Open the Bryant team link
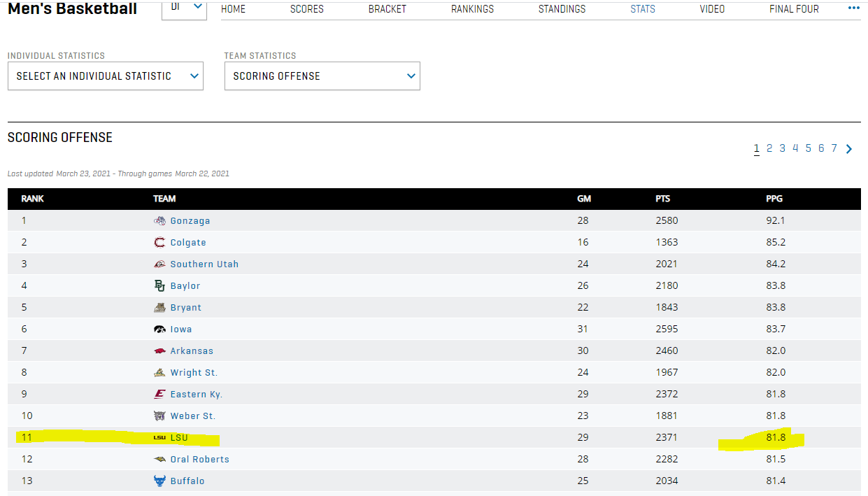This screenshot has width=868, height=496. tap(186, 308)
